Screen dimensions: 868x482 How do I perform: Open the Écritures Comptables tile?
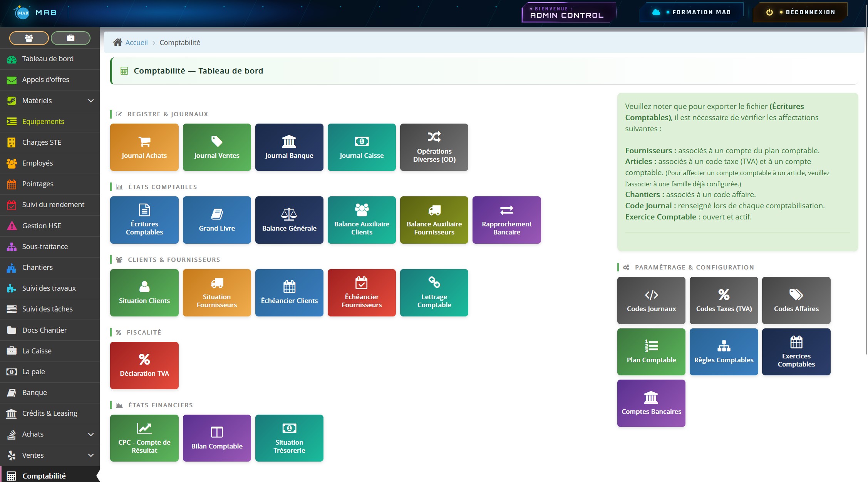click(x=144, y=220)
